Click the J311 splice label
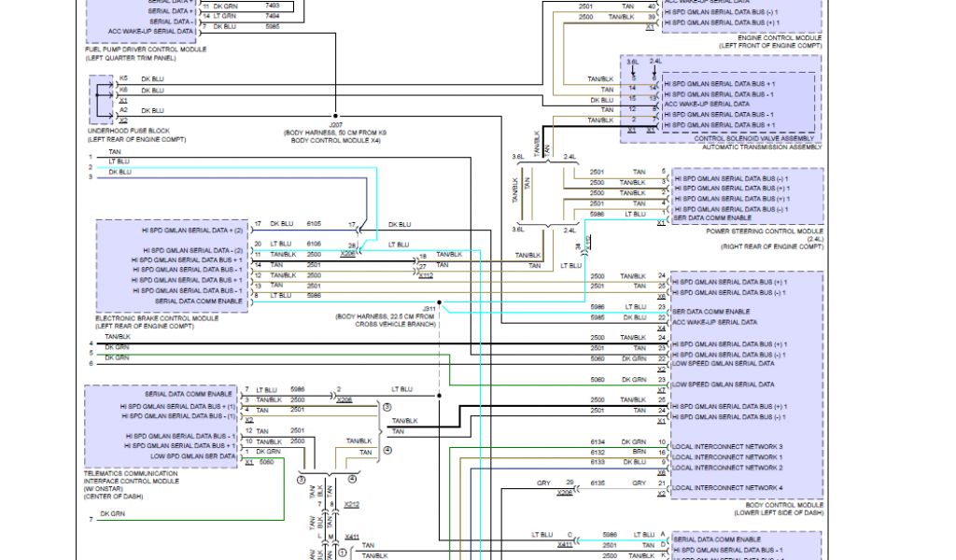Viewport: 956px width, 560px height. click(429, 306)
